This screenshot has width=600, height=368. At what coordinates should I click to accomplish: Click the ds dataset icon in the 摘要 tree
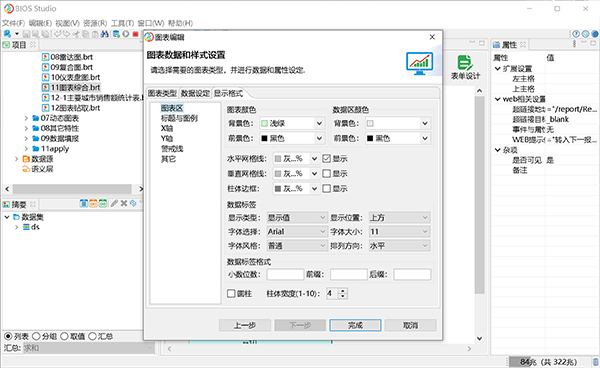pyautogui.click(x=26, y=227)
